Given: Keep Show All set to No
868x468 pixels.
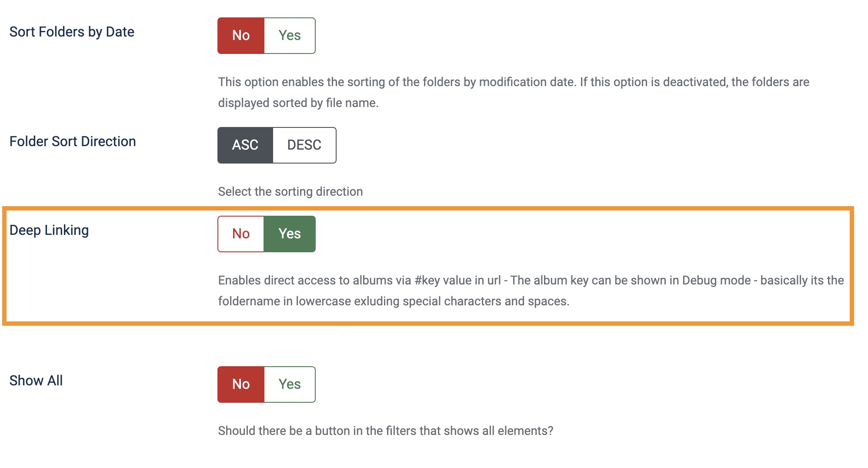Looking at the screenshot, I should point(241,384).
